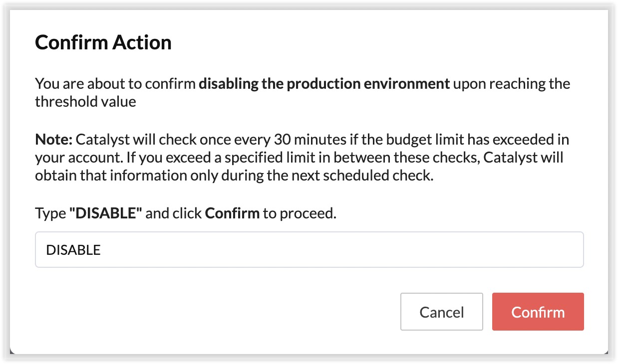Click the "threshold value" text

(85, 101)
